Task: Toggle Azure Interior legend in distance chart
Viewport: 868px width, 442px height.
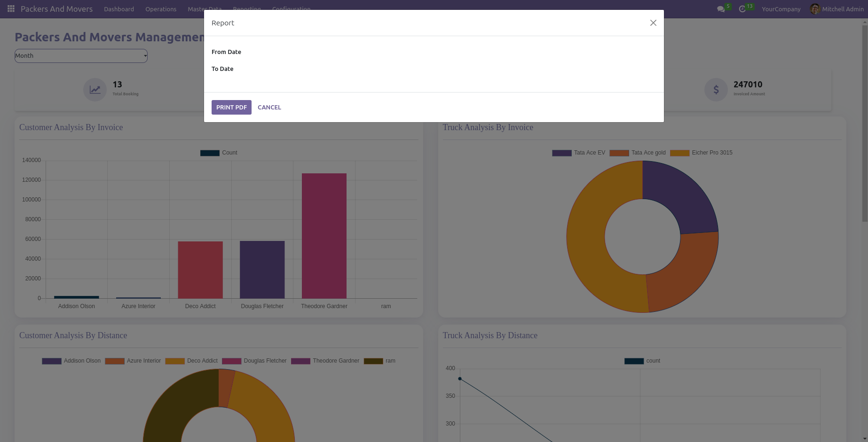Action: pyautogui.click(x=133, y=361)
